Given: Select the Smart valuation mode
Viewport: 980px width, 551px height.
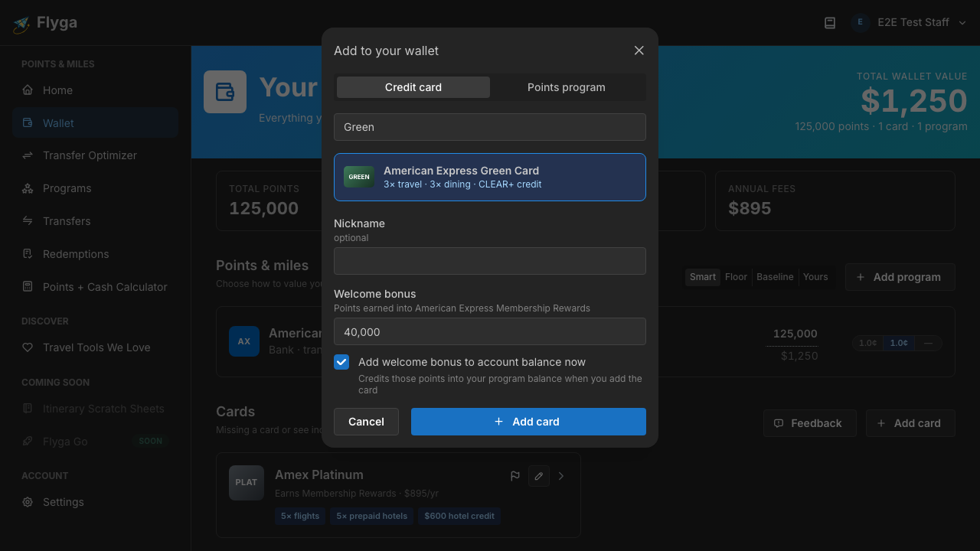Looking at the screenshot, I should [703, 277].
